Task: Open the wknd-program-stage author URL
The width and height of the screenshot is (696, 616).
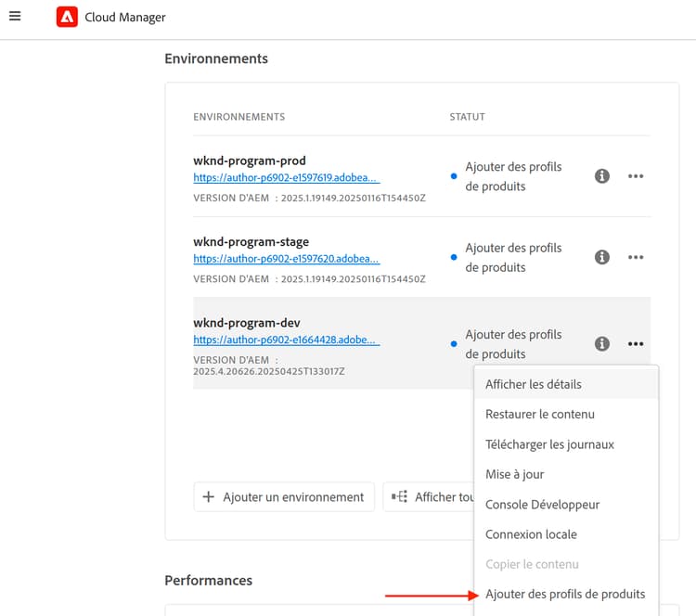Action: (287, 259)
